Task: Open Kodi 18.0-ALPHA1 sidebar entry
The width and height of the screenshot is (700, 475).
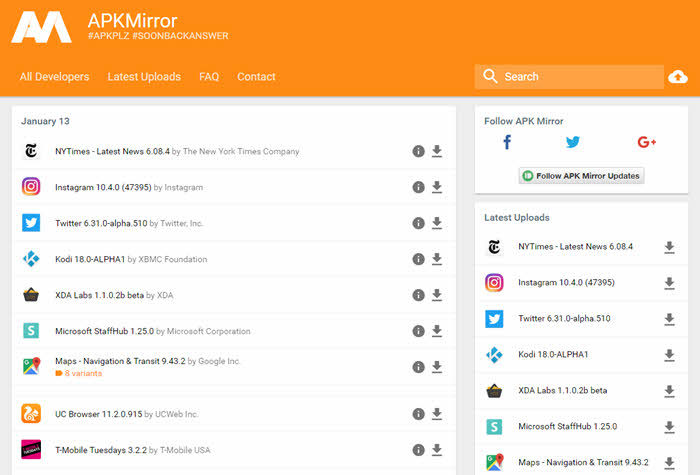Action: tap(553, 354)
